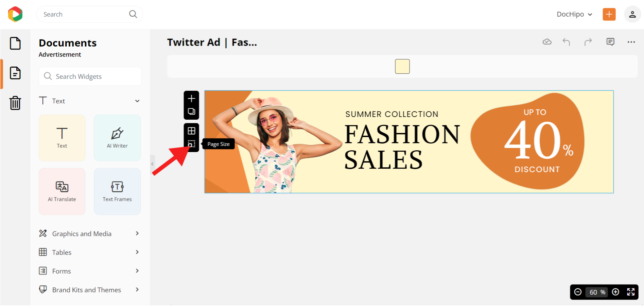This screenshot has width=644, height=306.
Task: Add a new page with the plus icon
Action: click(x=191, y=99)
